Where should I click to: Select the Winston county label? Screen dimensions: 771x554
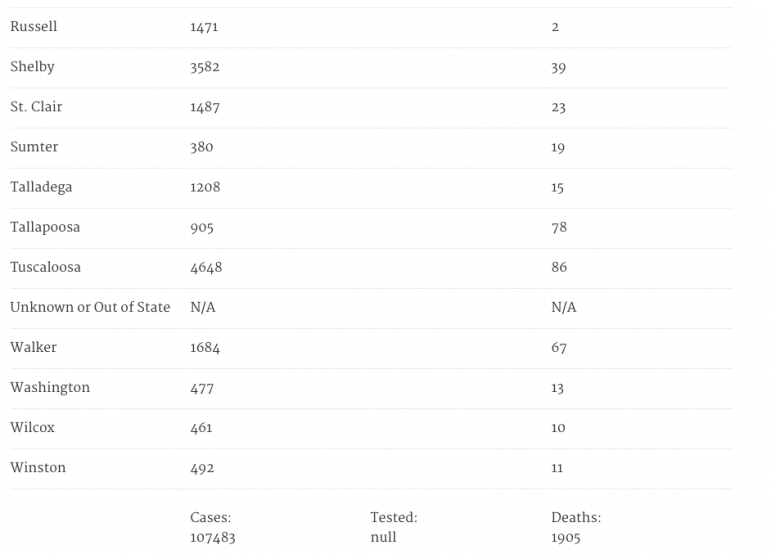click(x=36, y=467)
